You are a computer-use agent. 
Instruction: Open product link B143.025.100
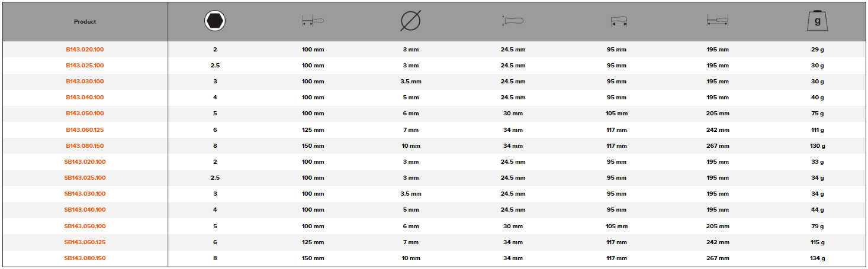[x=85, y=66]
